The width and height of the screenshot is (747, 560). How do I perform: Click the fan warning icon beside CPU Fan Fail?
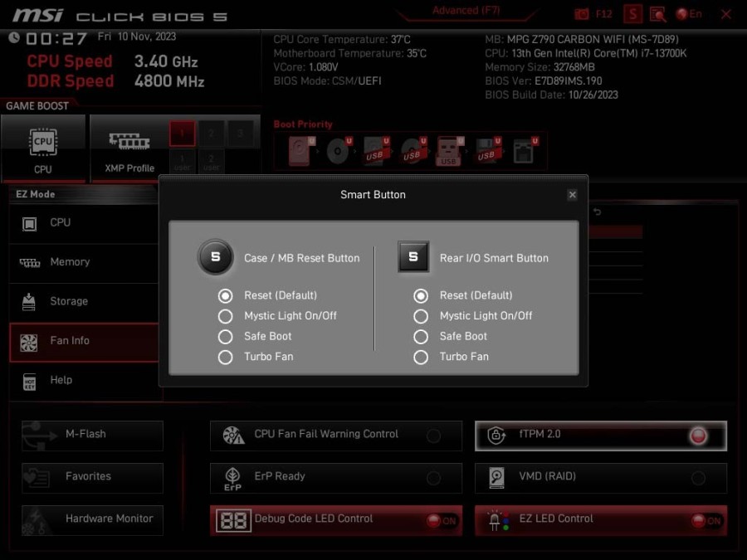(233, 436)
